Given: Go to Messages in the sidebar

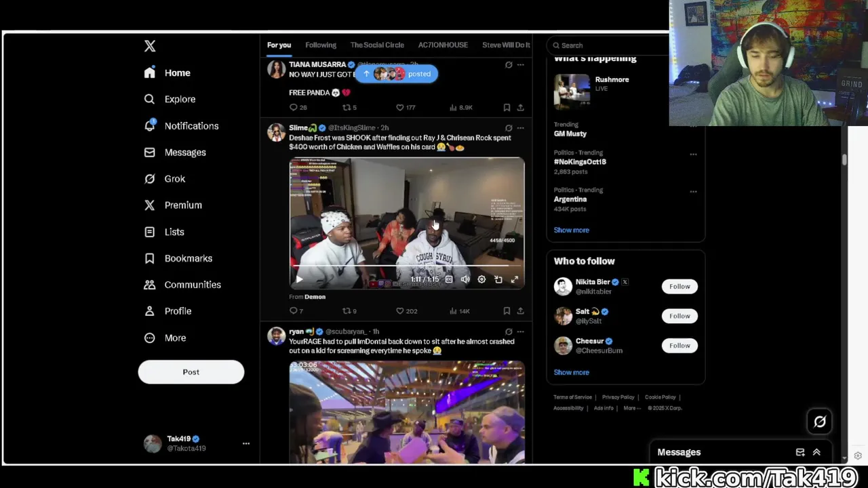Looking at the screenshot, I should tap(175, 152).
